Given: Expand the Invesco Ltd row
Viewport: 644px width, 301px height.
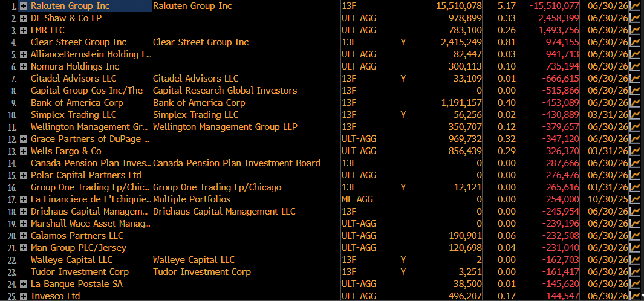Looking at the screenshot, I should (24, 296).
